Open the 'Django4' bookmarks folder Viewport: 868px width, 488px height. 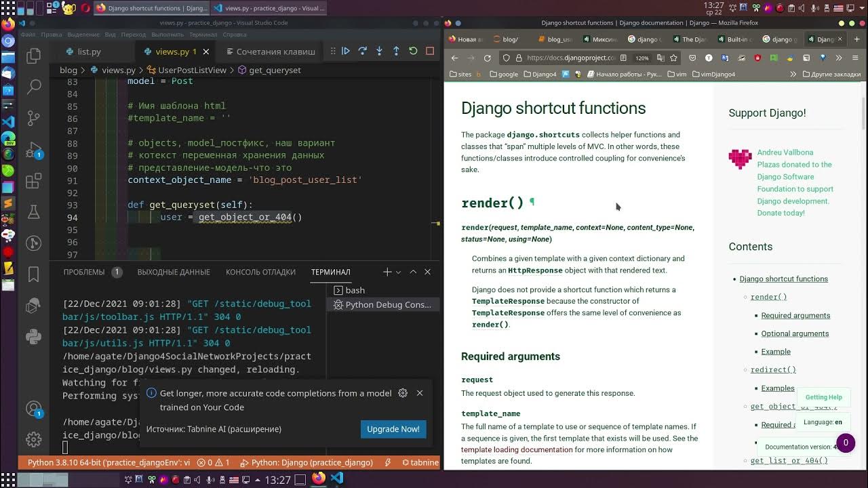540,74
